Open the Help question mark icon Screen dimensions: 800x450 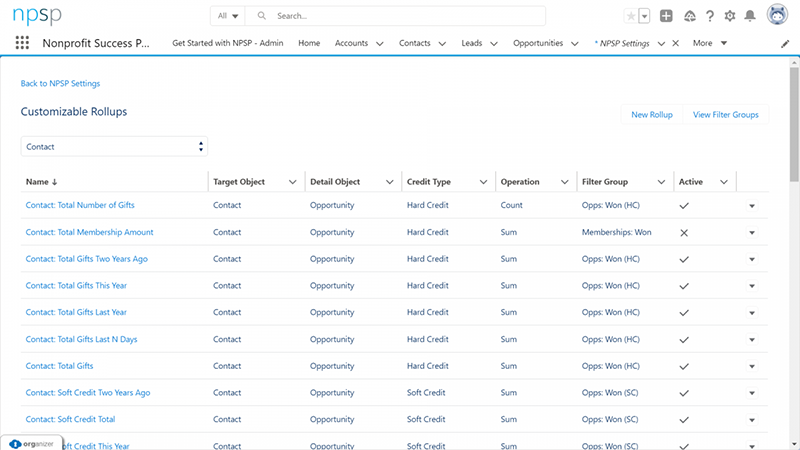[710, 16]
